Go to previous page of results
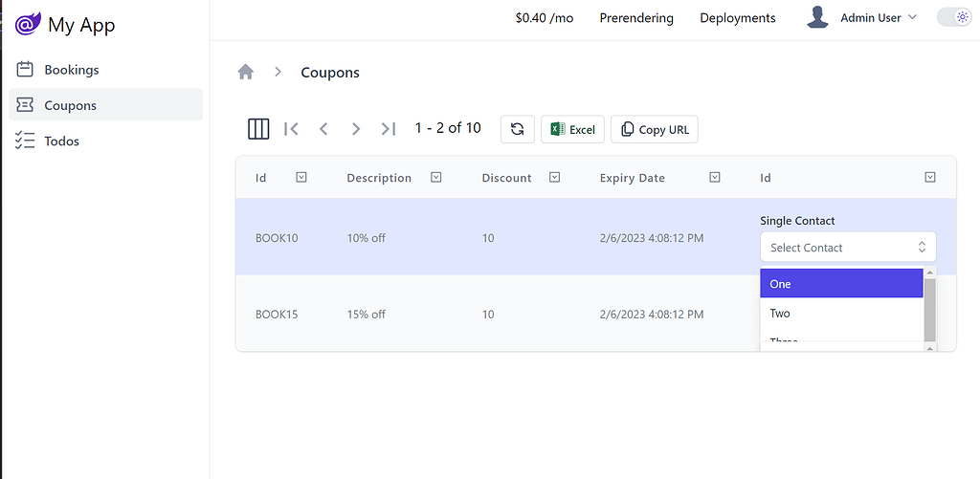 click(x=323, y=129)
